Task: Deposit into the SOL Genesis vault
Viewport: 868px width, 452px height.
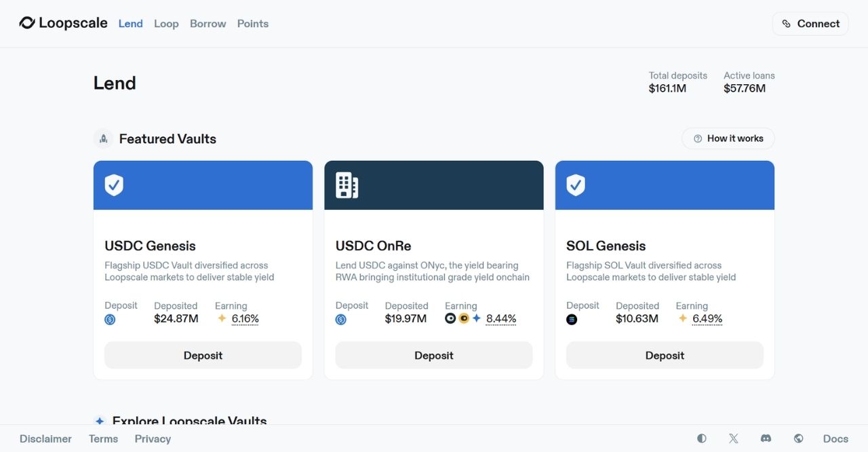Action: point(665,355)
